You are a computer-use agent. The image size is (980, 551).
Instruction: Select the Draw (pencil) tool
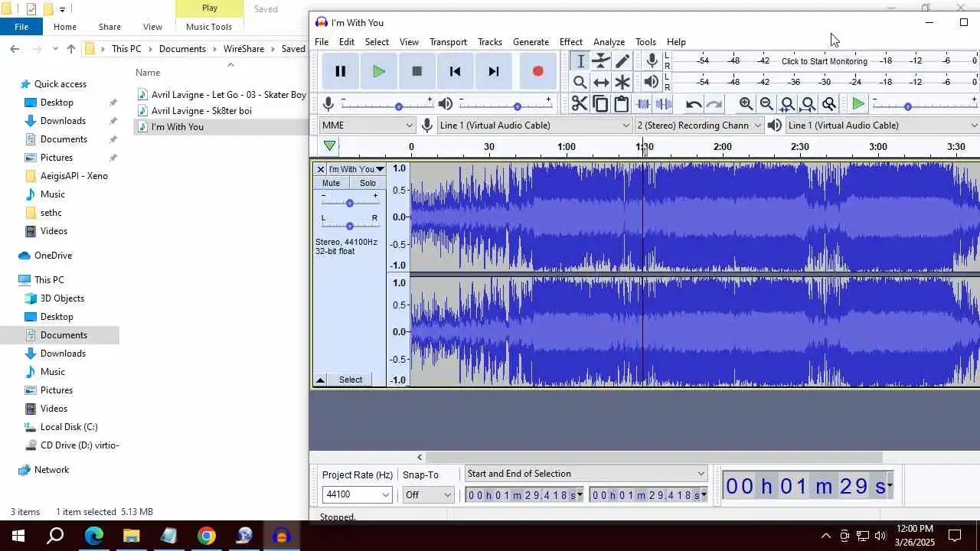pos(622,61)
